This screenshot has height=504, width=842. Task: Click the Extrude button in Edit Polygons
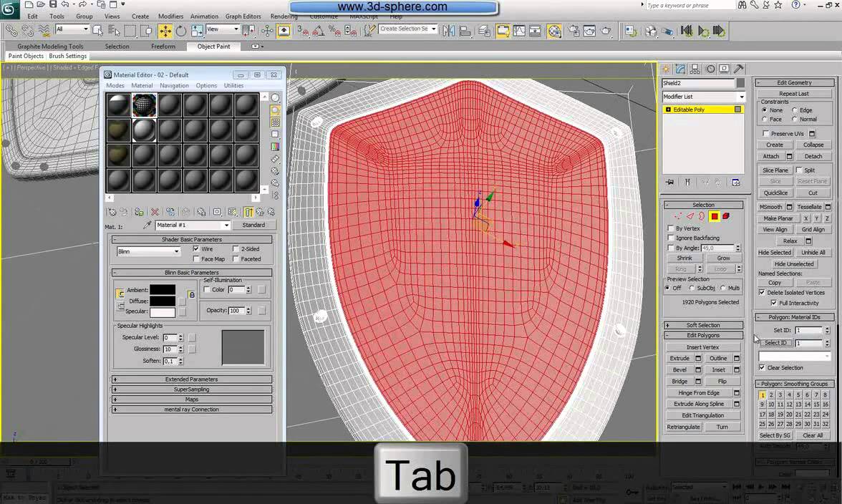(x=679, y=358)
